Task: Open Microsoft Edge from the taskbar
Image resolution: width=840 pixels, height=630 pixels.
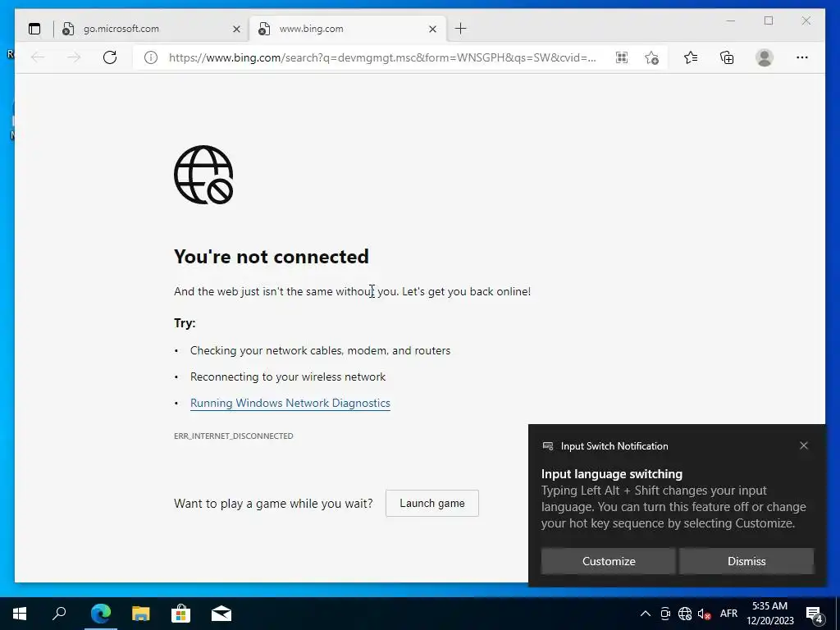Action: click(x=101, y=614)
